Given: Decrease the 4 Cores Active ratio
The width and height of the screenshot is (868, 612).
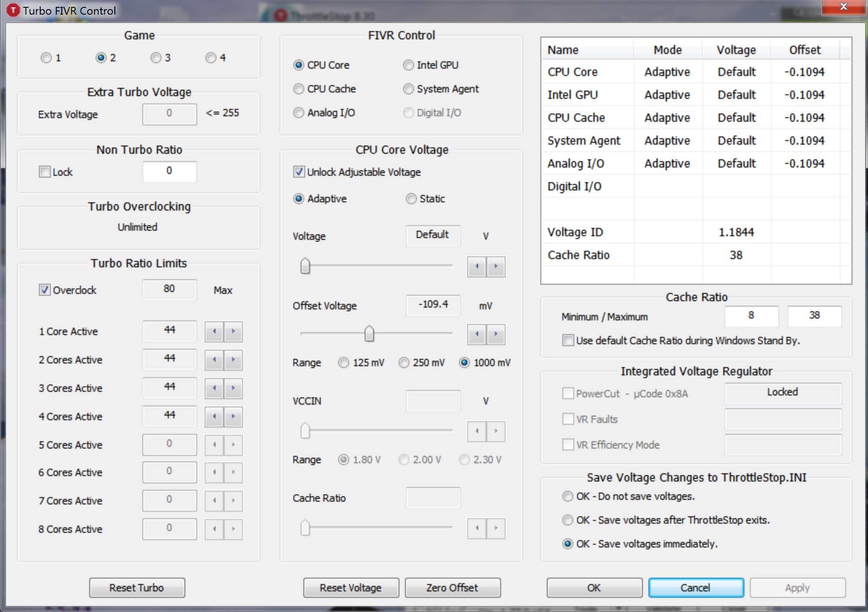Looking at the screenshot, I should tap(214, 417).
